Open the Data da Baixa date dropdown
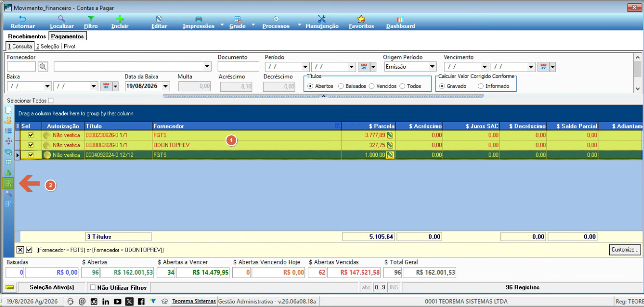This screenshot has height=307, width=644. point(166,86)
